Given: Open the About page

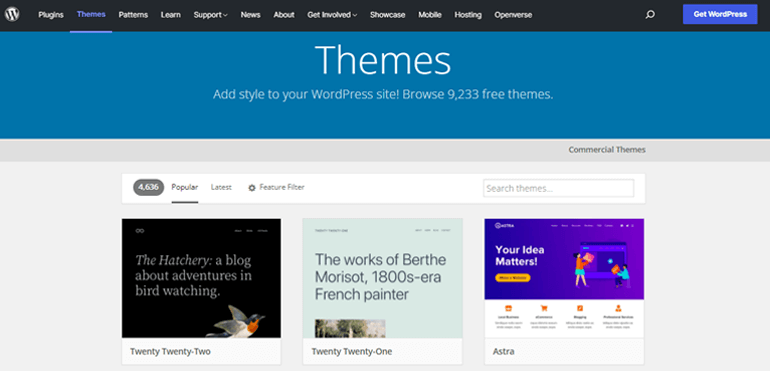Looking at the screenshot, I should click(x=284, y=15).
